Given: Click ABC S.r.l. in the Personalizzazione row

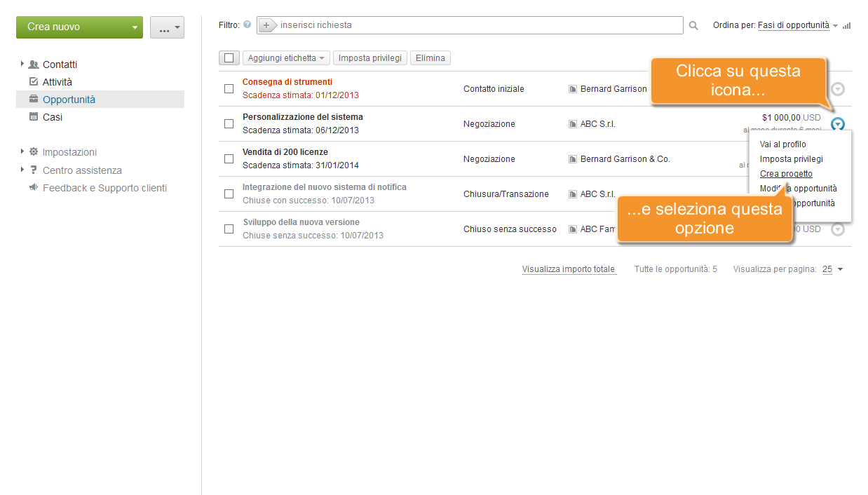Looking at the screenshot, I should coord(597,124).
